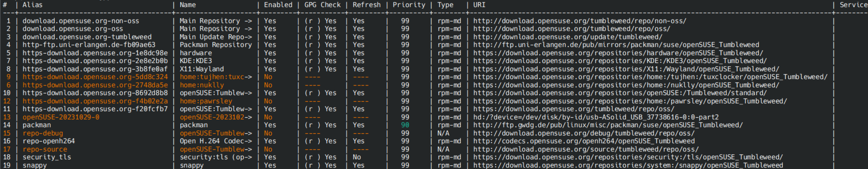Click the GPG Check column header
Image resolution: width=868 pixels, height=169 pixels.
pyautogui.click(x=322, y=5)
